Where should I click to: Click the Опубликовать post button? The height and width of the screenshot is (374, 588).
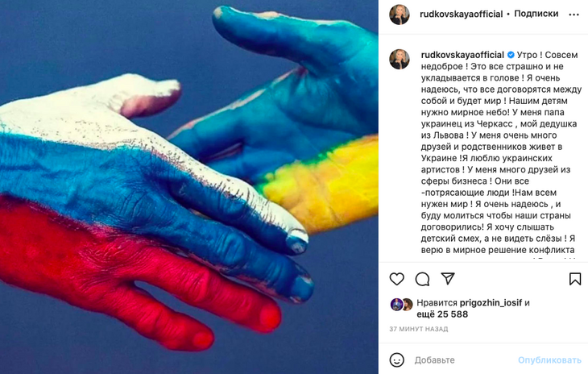[549, 360]
